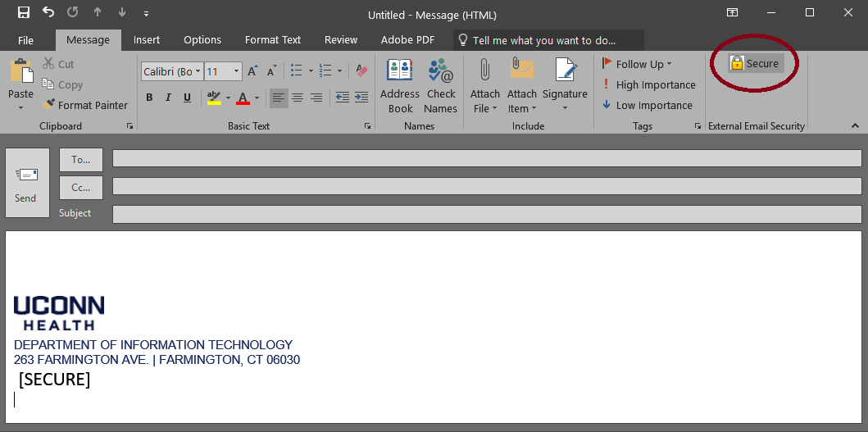Click inside the Subject field
This screenshot has width=868, height=432.
pos(487,214)
